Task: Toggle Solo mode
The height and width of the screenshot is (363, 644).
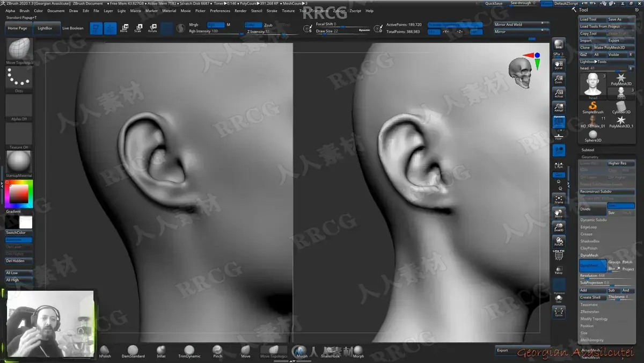Action: coord(559,299)
